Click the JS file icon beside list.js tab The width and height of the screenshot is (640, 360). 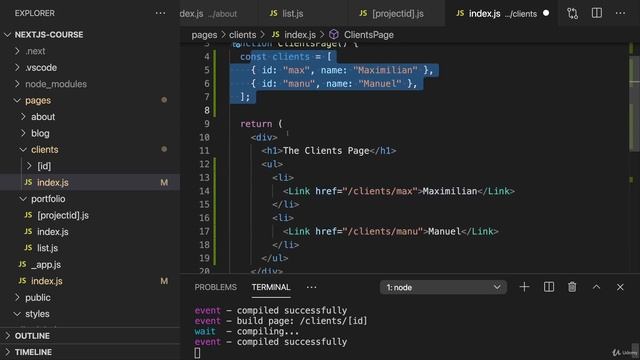coord(273,13)
